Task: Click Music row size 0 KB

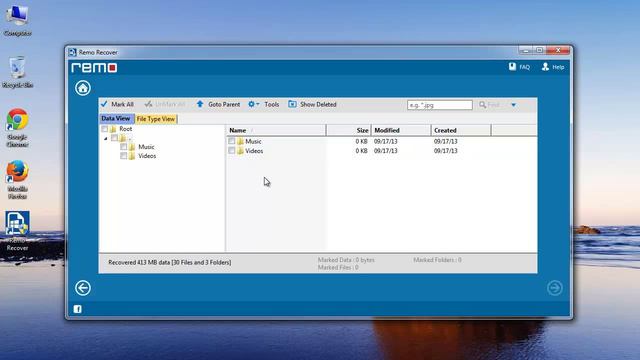Action: tap(361, 141)
